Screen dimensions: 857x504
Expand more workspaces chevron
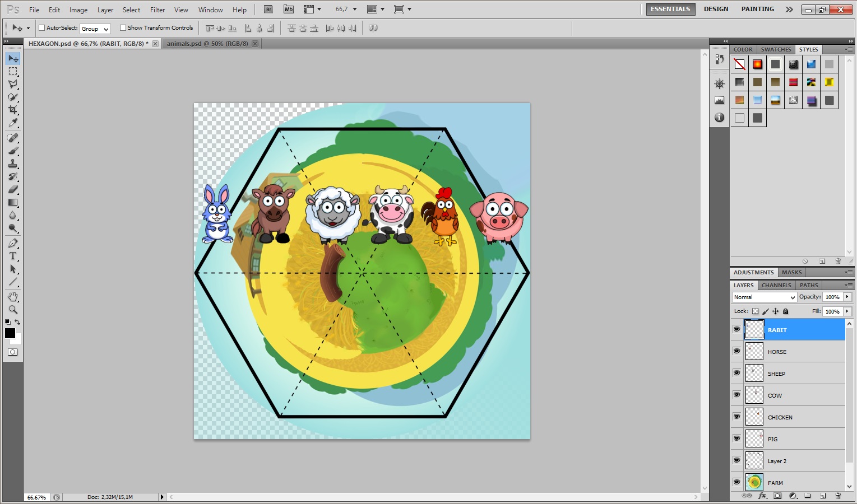(789, 10)
